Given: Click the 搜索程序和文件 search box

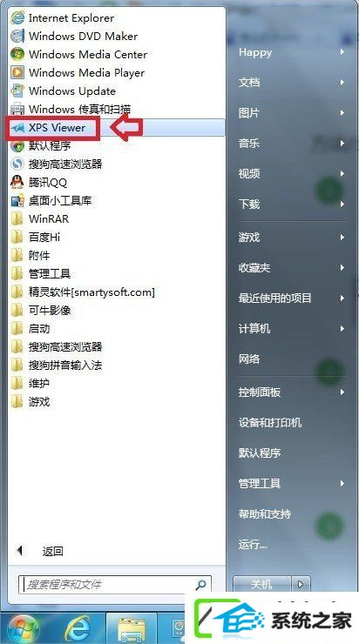Looking at the screenshot, I should (115, 585).
